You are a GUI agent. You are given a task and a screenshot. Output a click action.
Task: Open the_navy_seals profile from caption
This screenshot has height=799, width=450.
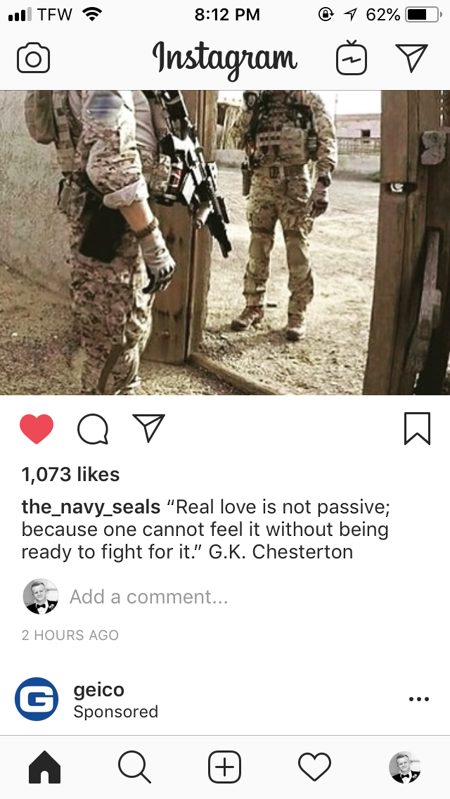point(91,508)
